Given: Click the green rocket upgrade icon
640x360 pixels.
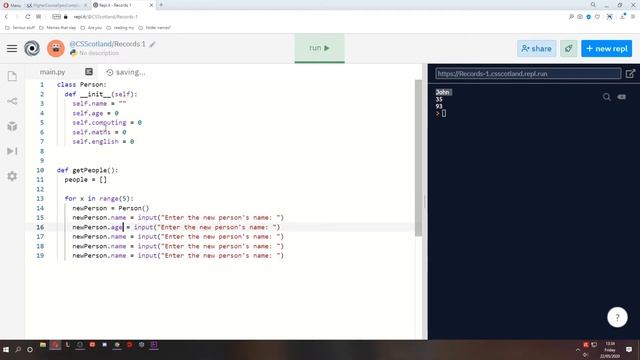Looking at the screenshot, I should pyautogui.click(x=569, y=49).
